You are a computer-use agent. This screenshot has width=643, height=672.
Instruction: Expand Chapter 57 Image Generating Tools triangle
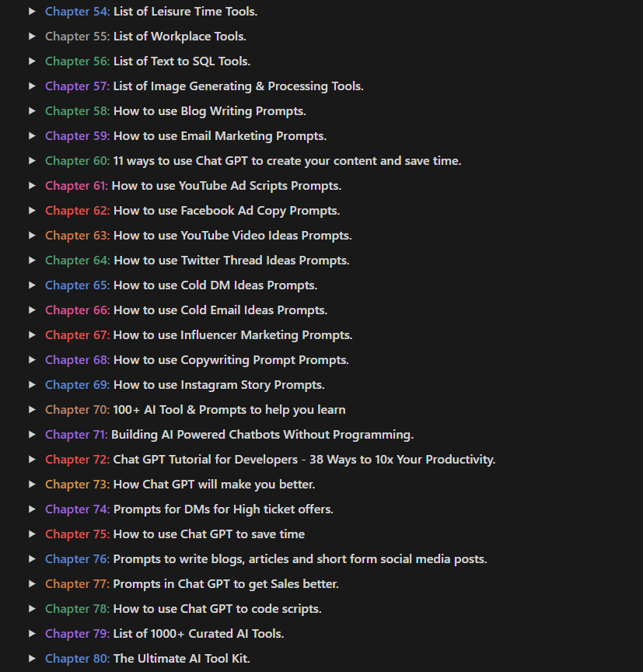pyautogui.click(x=32, y=86)
